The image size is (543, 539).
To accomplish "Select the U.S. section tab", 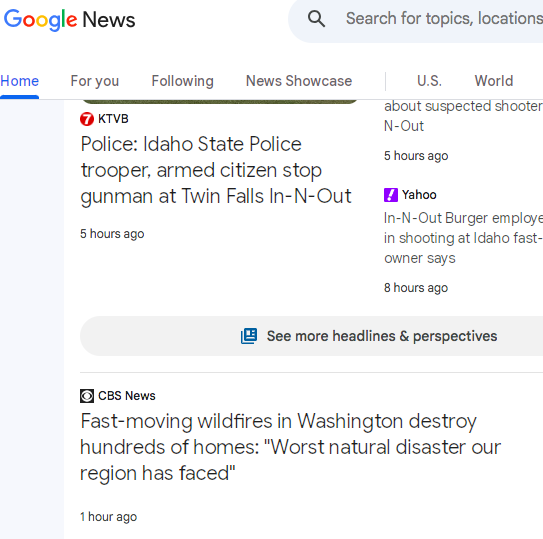I will click(429, 81).
